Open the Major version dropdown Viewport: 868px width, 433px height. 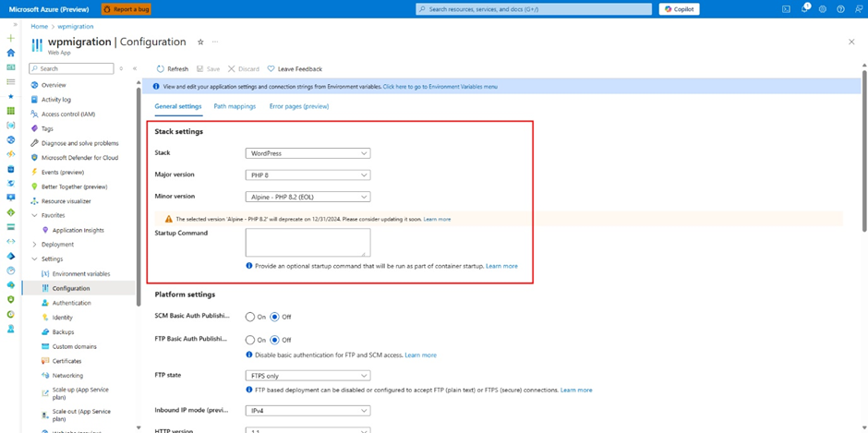point(307,175)
